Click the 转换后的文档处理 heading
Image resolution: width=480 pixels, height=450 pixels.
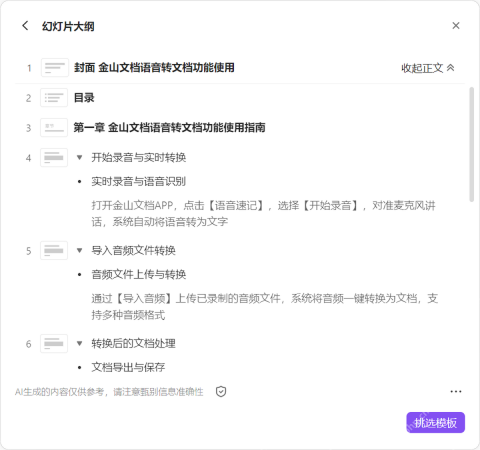(133, 343)
